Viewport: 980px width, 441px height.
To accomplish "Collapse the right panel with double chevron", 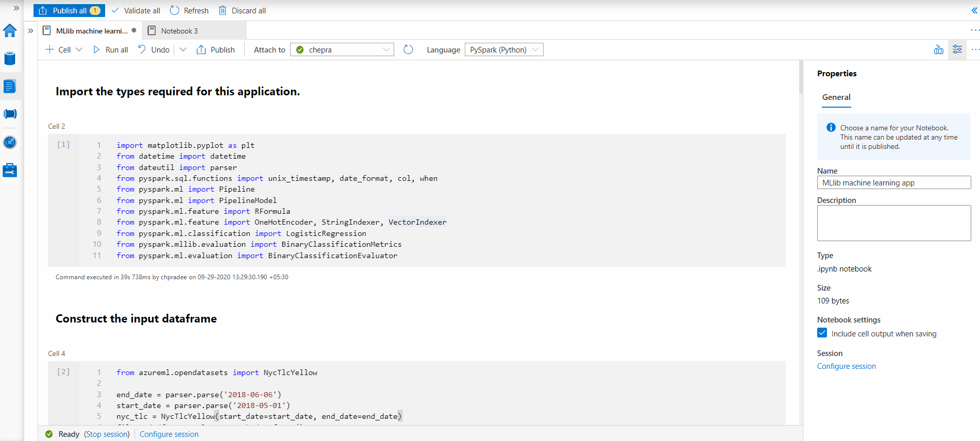I will pyautogui.click(x=974, y=10).
